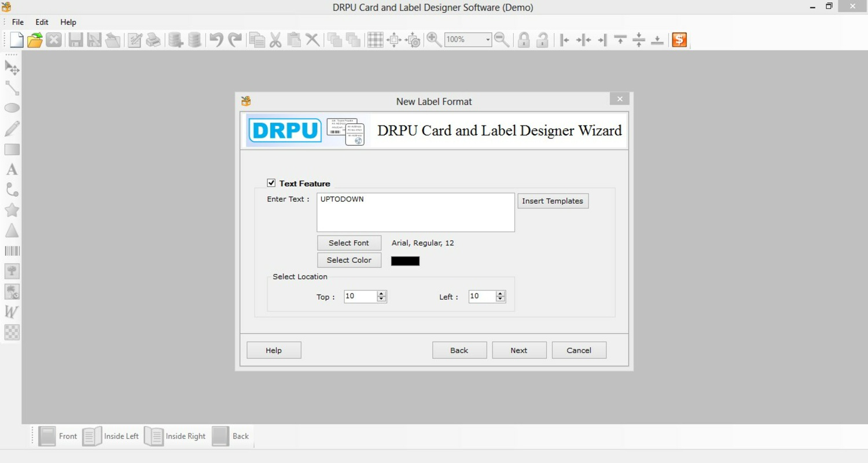Click the floppy disk Save icon
Viewport: 868px width, 463px height.
tap(75, 39)
